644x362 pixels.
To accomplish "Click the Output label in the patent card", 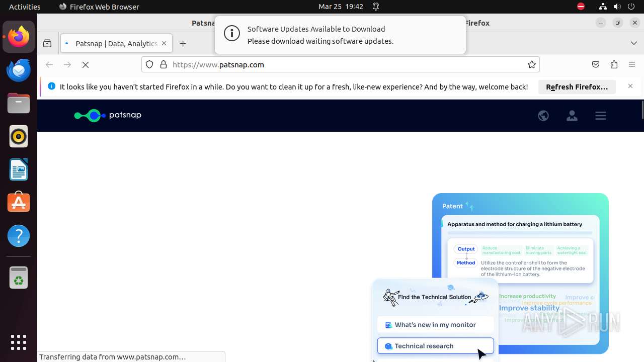I will click(466, 249).
